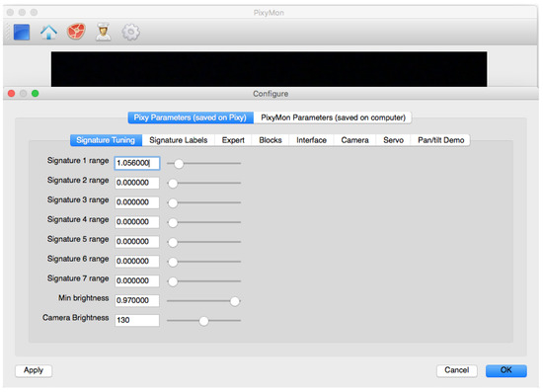Select the Servo tab
This screenshot has height=392, width=543.
click(393, 140)
